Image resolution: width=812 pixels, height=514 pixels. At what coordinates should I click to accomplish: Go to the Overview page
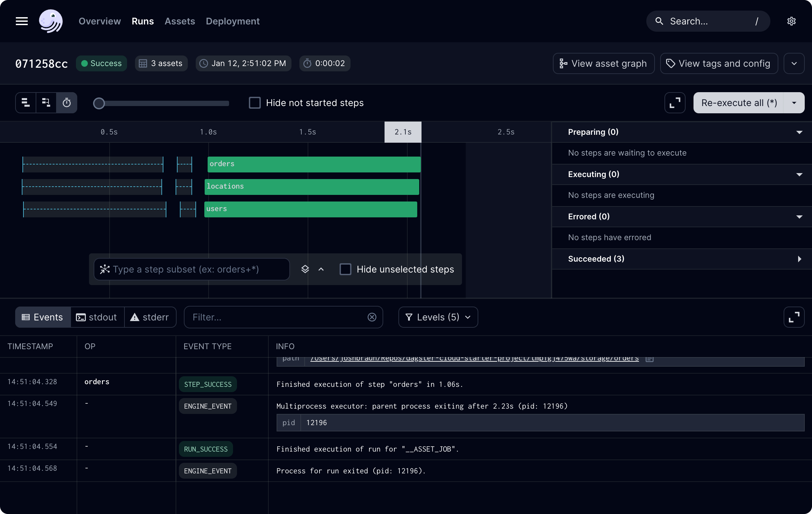99,21
